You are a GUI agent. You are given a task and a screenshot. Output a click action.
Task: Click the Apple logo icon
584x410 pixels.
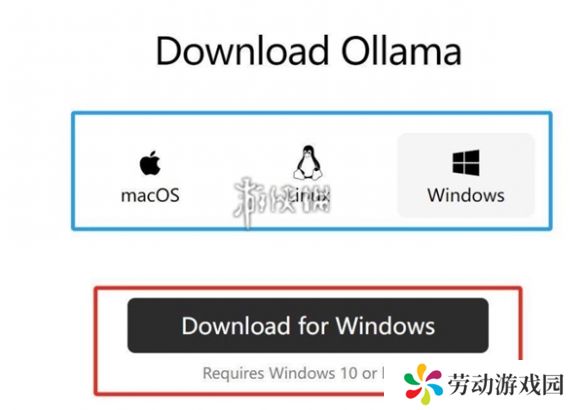pyautogui.click(x=150, y=163)
